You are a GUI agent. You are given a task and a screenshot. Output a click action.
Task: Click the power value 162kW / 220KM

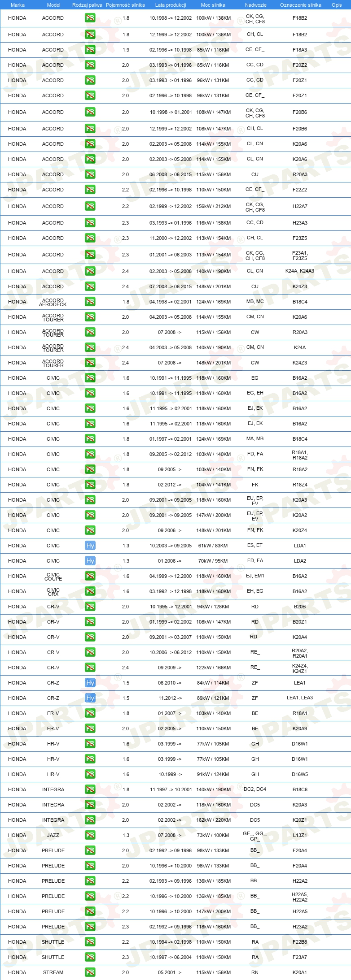(x=213, y=820)
